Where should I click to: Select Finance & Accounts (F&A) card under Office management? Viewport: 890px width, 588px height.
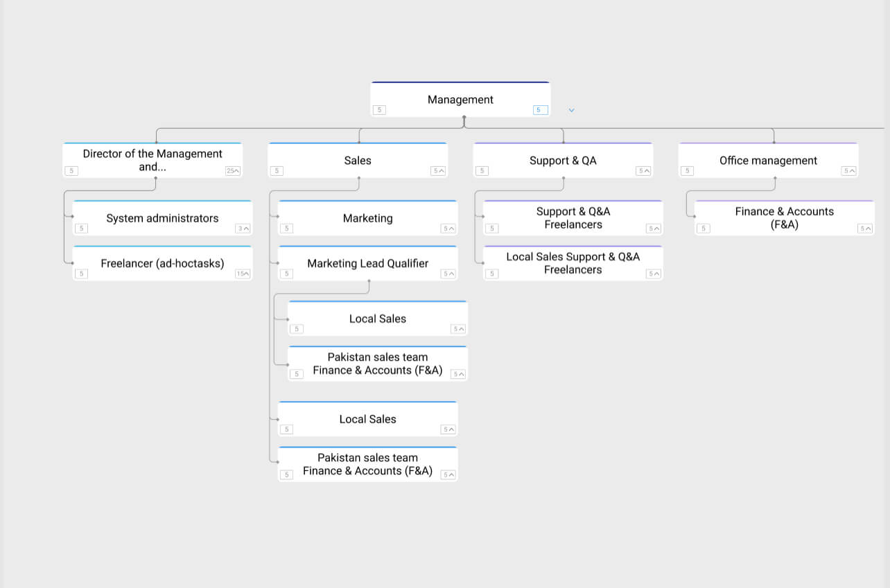point(785,218)
